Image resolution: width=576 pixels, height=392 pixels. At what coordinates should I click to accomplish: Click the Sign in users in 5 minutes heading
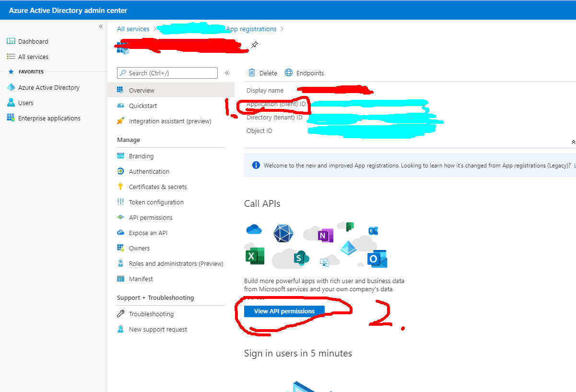pyautogui.click(x=298, y=353)
